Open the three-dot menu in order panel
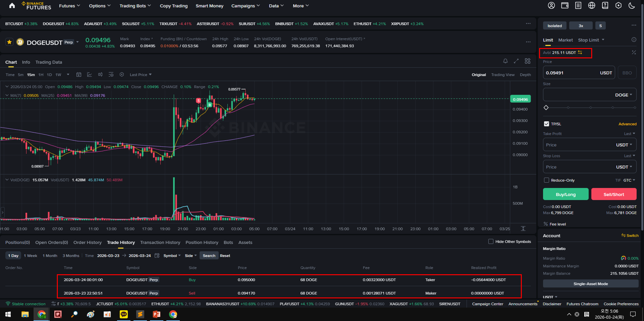644x321 pixels. click(x=634, y=25)
